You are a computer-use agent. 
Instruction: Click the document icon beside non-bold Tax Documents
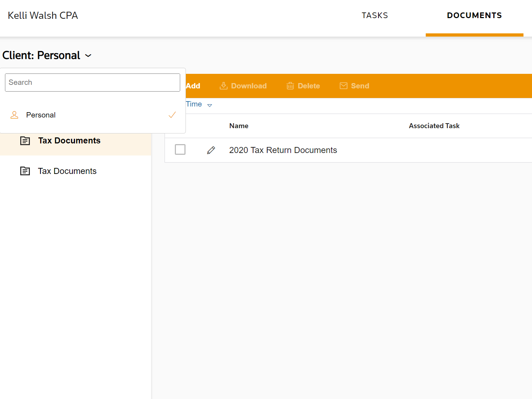[x=25, y=171]
